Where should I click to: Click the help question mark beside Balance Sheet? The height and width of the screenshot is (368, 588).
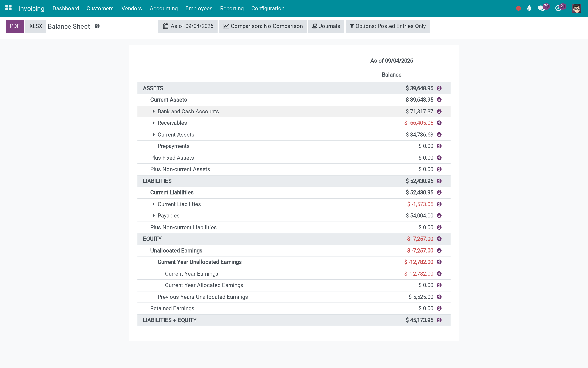click(x=97, y=26)
